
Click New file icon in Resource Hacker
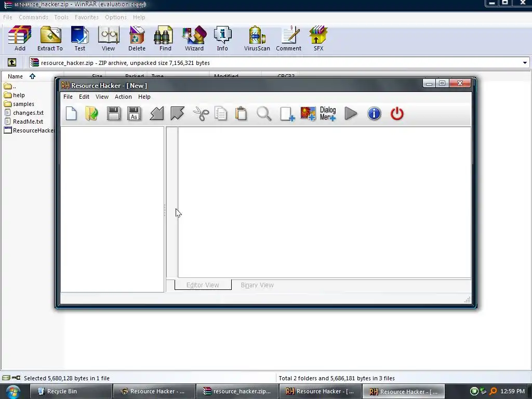tap(71, 113)
